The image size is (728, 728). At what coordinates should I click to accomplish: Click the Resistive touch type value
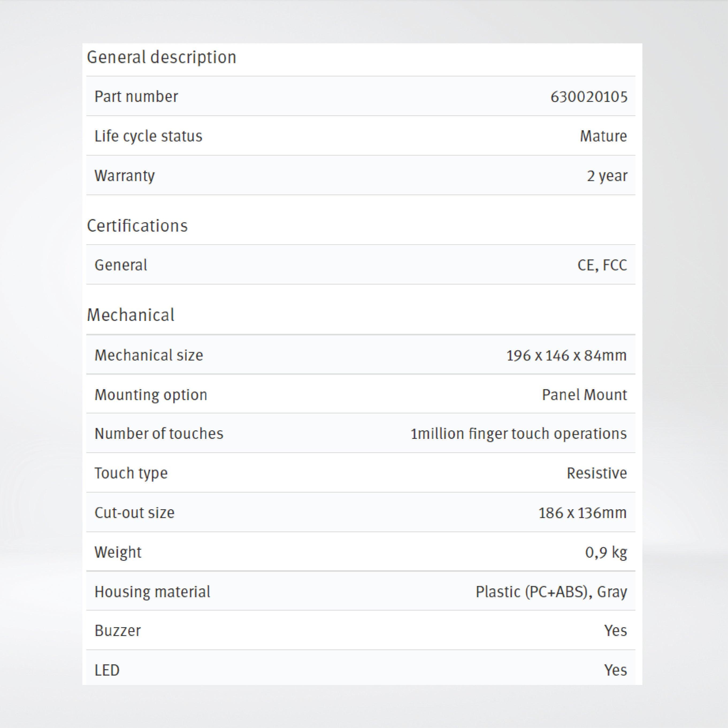596,473
